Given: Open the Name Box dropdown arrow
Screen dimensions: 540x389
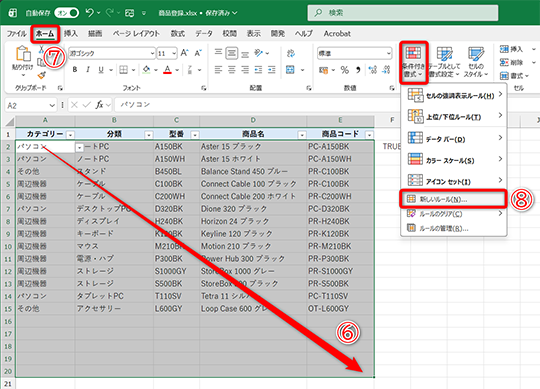Looking at the screenshot, I should coord(52,105).
